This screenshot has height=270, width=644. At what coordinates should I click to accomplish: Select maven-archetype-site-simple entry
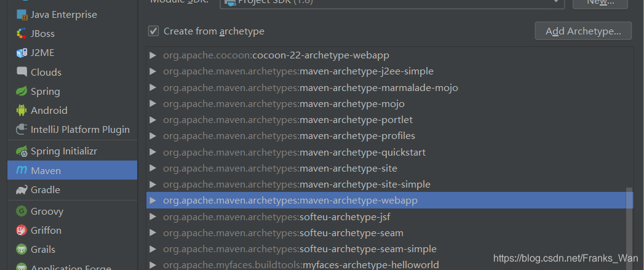point(390,185)
